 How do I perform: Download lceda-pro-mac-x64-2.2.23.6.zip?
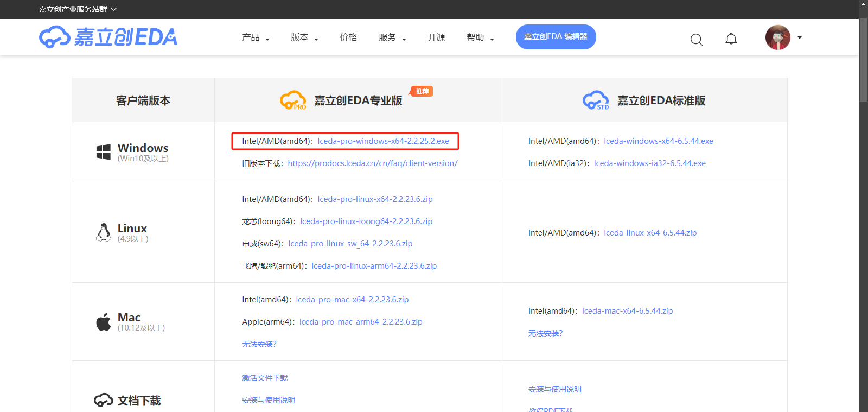click(x=352, y=300)
